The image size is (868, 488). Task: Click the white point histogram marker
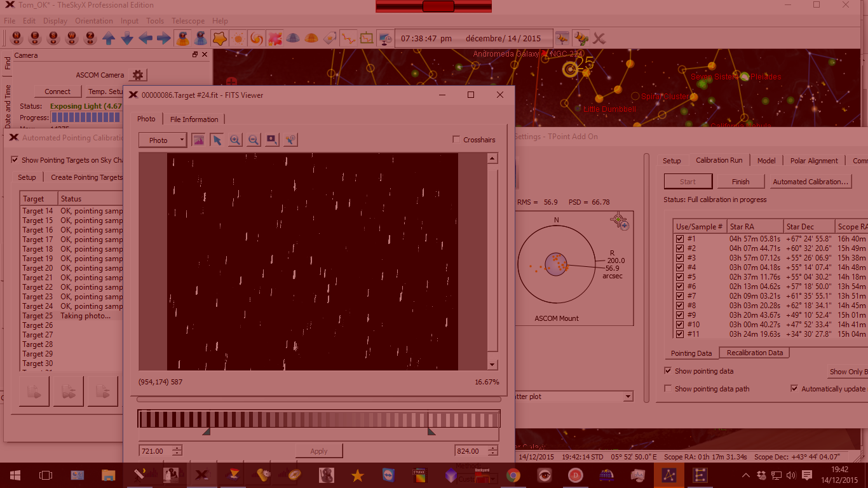[431, 432]
